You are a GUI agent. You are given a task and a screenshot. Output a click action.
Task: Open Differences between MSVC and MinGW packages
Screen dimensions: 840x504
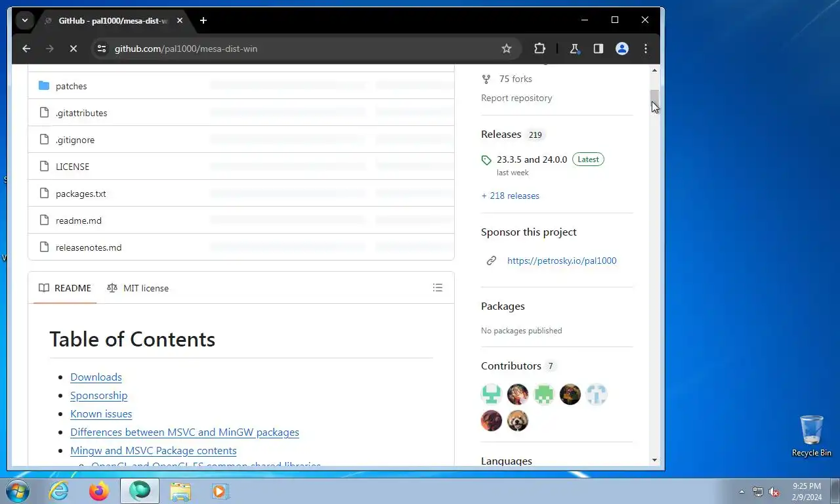point(184,432)
